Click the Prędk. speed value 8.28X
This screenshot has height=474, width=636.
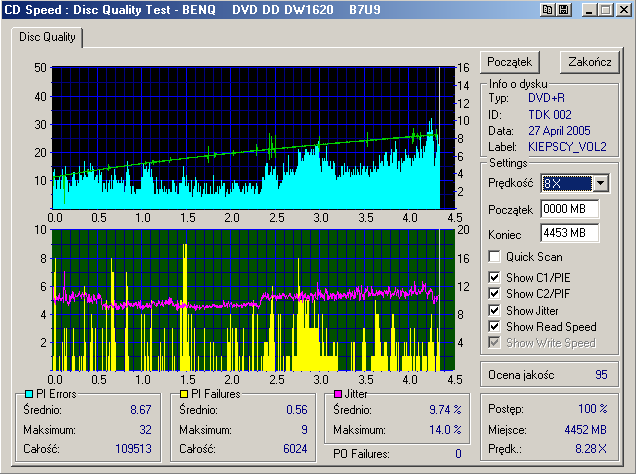pos(591,449)
